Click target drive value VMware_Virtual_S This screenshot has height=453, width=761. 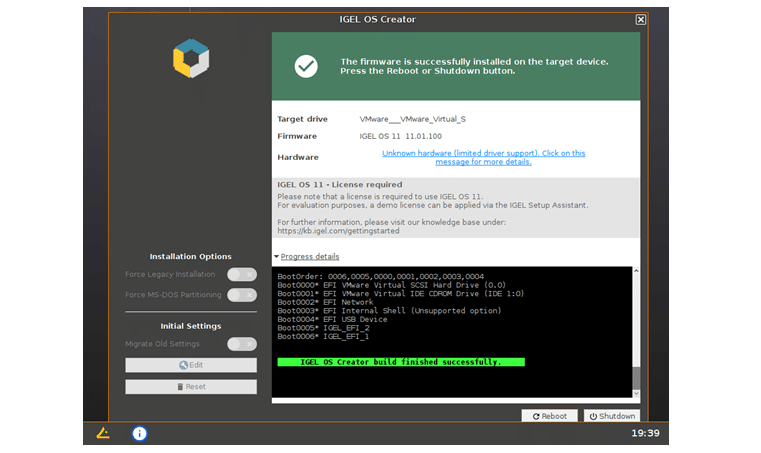pyautogui.click(x=413, y=119)
